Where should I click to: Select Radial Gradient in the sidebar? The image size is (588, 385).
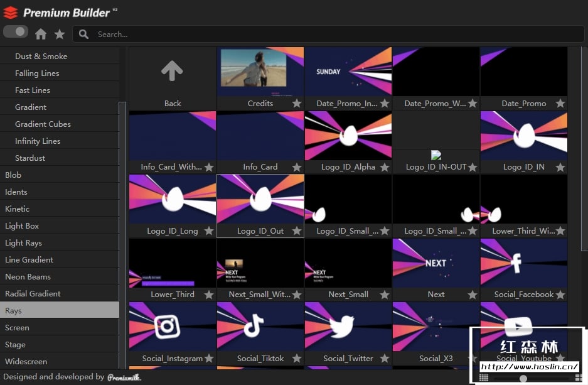33,294
